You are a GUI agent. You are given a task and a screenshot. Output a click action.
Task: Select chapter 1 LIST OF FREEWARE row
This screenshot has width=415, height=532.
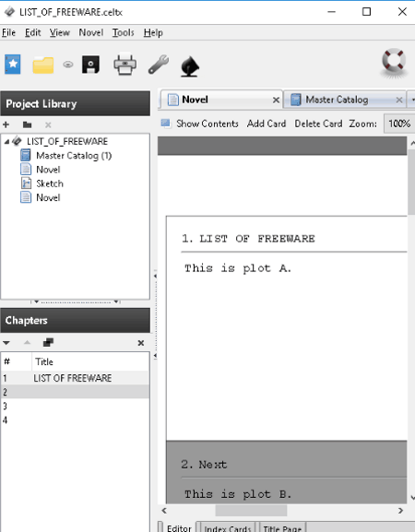coord(75,378)
